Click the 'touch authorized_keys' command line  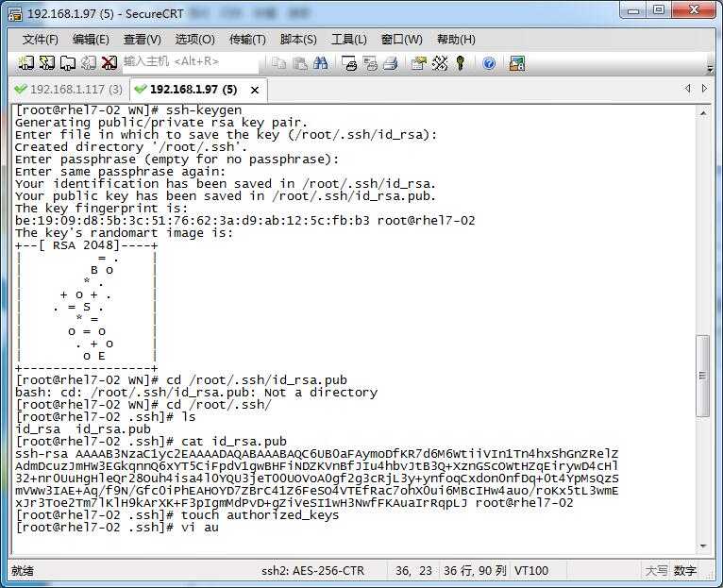tap(177, 515)
